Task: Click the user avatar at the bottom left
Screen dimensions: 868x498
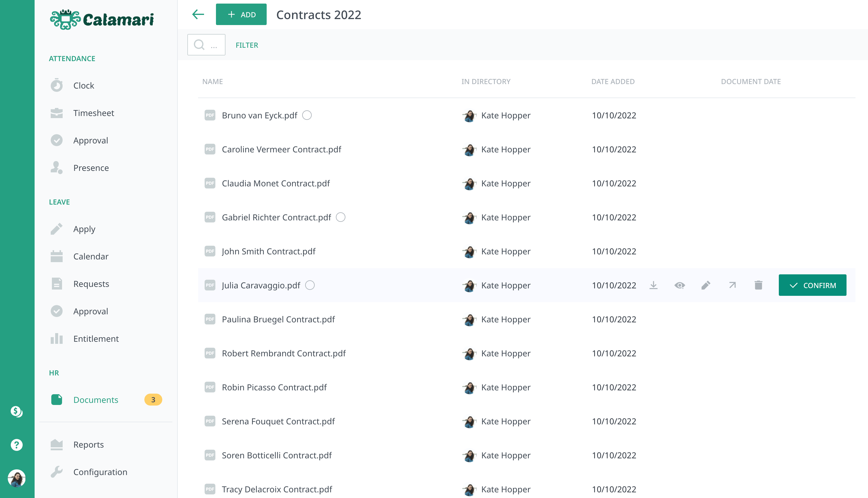Action: pyautogui.click(x=16, y=478)
